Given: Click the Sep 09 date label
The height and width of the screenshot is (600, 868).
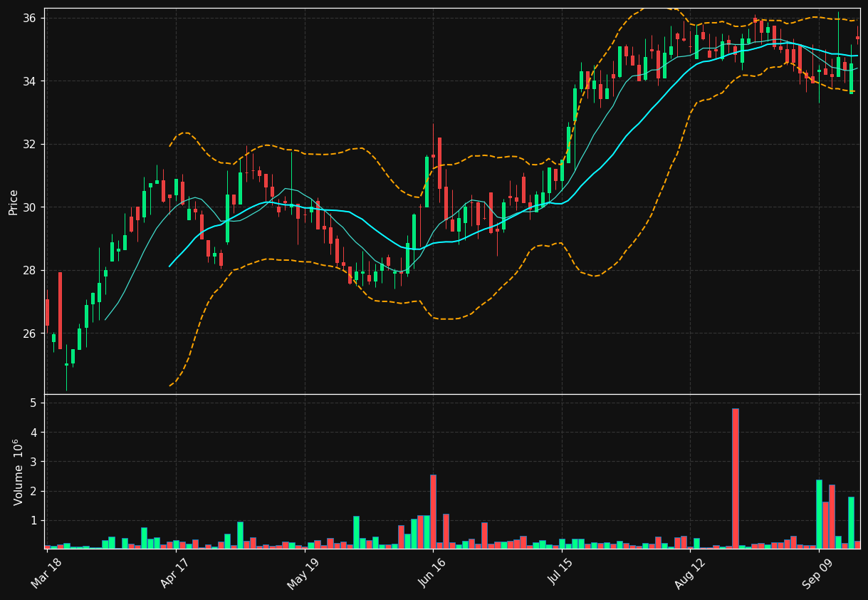Looking at the screenshot, I should point(817,574).
